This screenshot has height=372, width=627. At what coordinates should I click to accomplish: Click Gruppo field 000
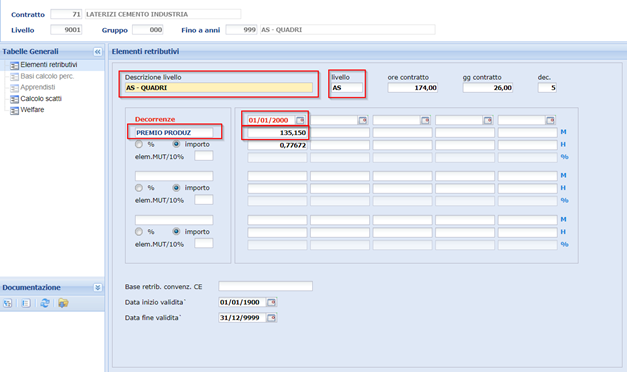[148, 30]
